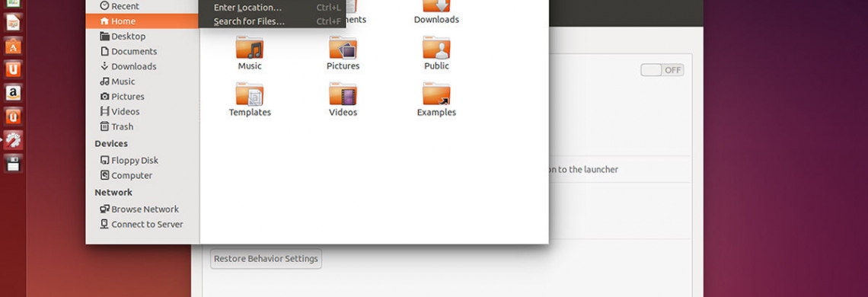The width and height of the screenshot is (868, 297).
Task: Open Ubuntu Software Center in launcher
Action: (13, 46)
